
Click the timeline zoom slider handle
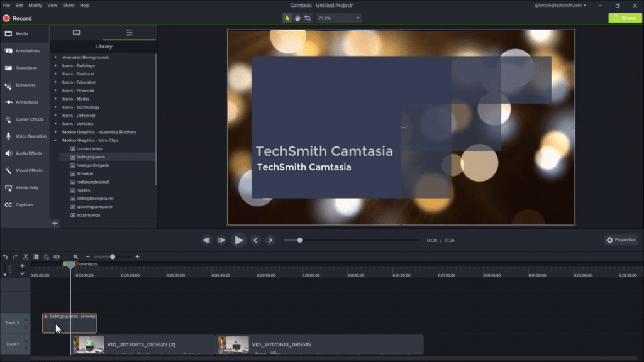tap(113, 257)
